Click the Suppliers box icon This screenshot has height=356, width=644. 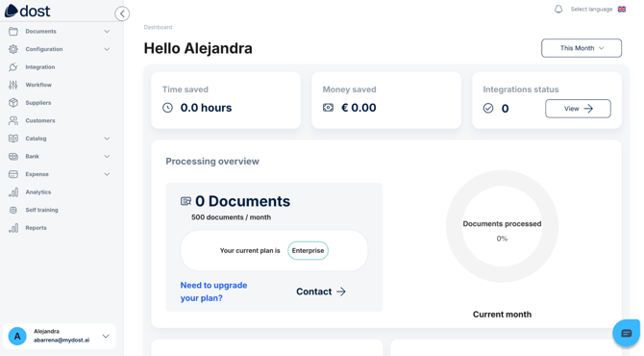click(13, 103)
